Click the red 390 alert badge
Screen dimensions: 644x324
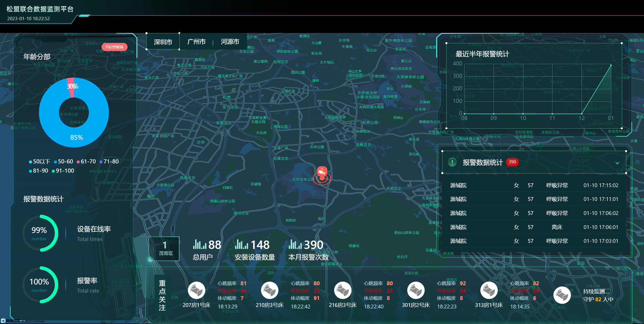pyautogui.click(x=512, y=162)
